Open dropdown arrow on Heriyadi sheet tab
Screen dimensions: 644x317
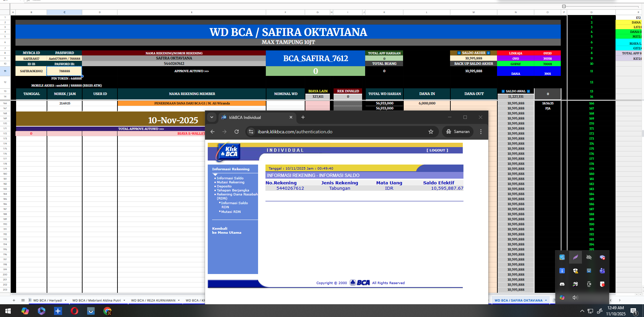pyautogui.click(x=65, y=300)
